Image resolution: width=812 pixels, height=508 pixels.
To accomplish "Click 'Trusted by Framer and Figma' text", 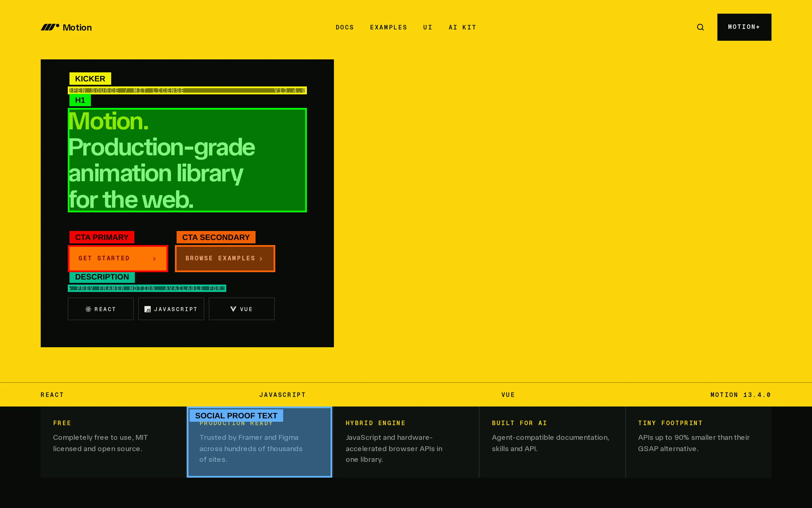I will tap(249, 438).
